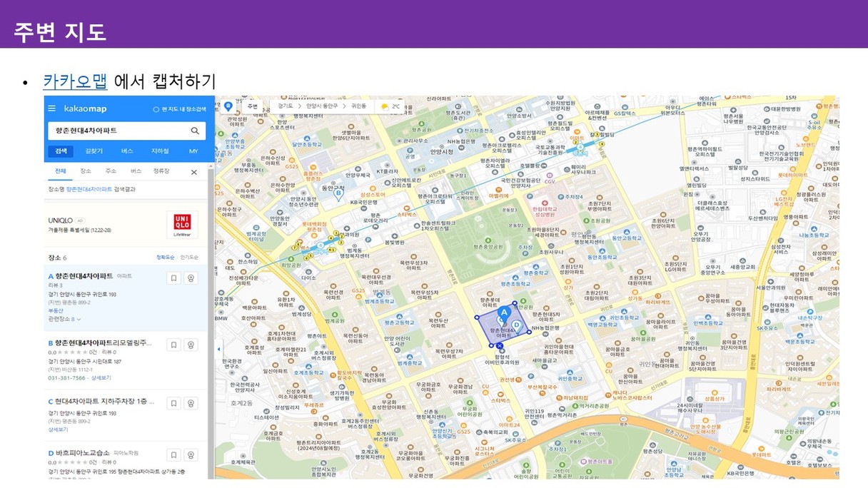The image size is (868, 488).
Task: Open the KakaoMap hamburger menu
Action: (51, 108)
